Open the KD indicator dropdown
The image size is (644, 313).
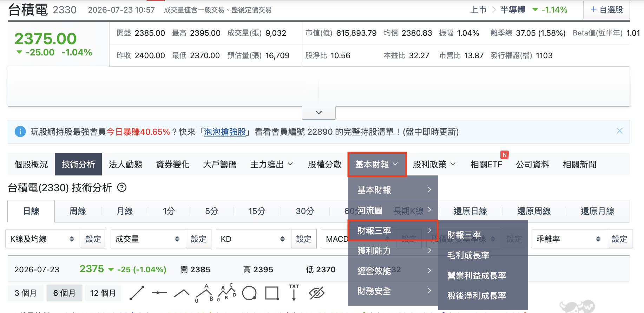pyautogui.click(x=254, y=239)
